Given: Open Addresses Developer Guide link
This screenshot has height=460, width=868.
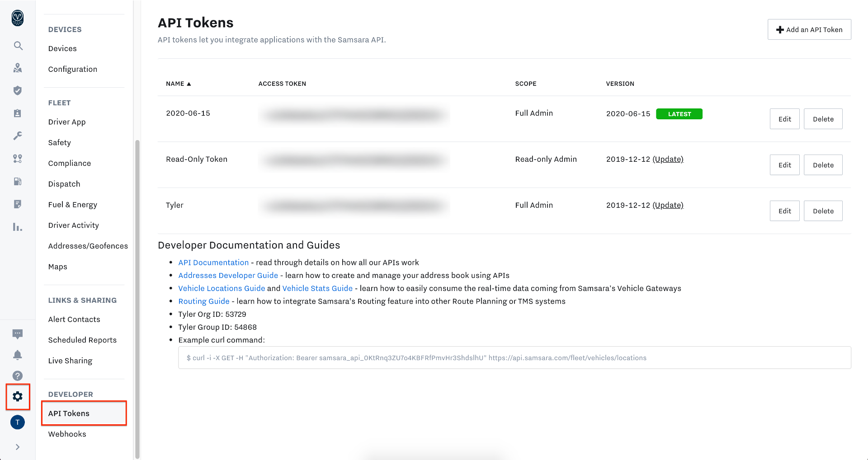Looking at the screenshot, I should (228, 276).
